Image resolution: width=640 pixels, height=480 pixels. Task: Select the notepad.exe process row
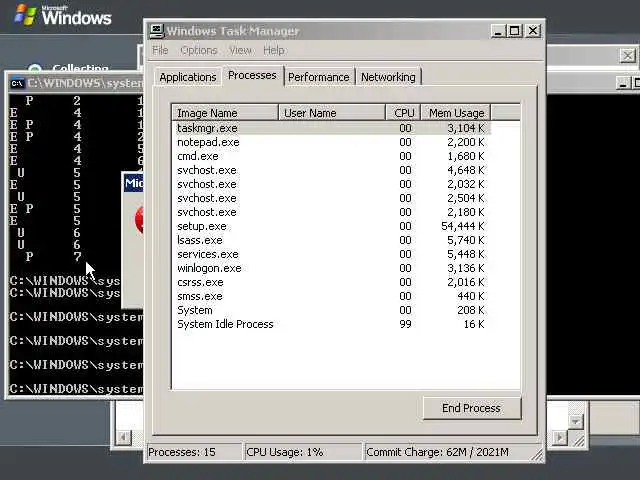[x=331, y=142]
